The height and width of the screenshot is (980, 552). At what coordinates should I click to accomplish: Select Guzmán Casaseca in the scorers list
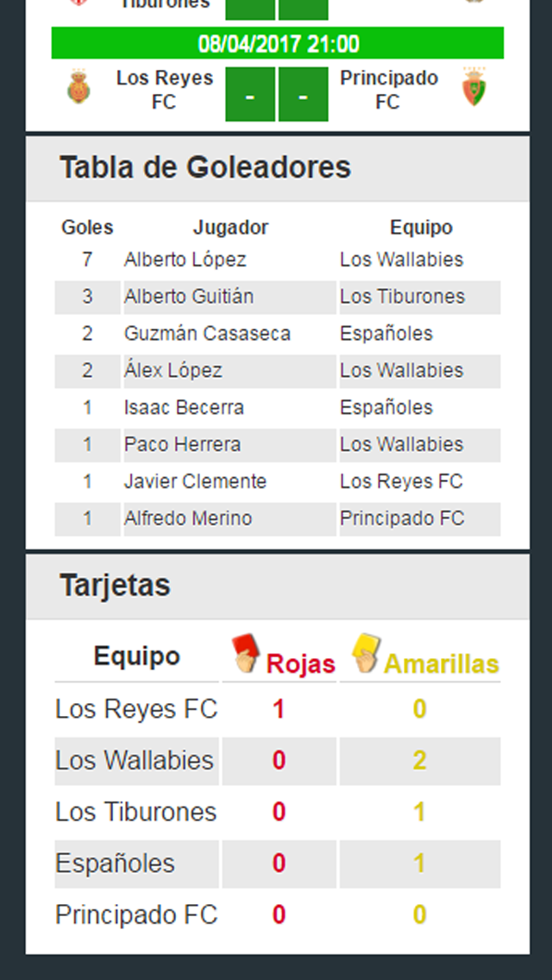[x=207, y=334]
